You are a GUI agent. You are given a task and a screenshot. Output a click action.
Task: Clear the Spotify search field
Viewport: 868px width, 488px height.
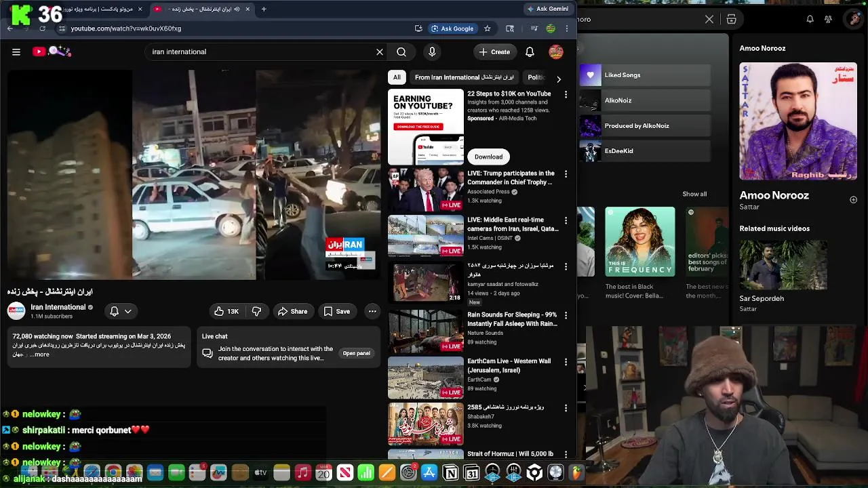(x=709, y=19)
